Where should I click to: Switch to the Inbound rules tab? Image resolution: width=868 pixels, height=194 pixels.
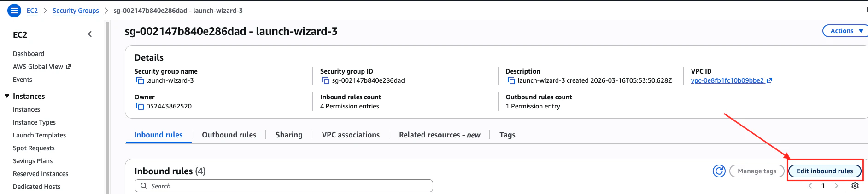coord(158,135)
